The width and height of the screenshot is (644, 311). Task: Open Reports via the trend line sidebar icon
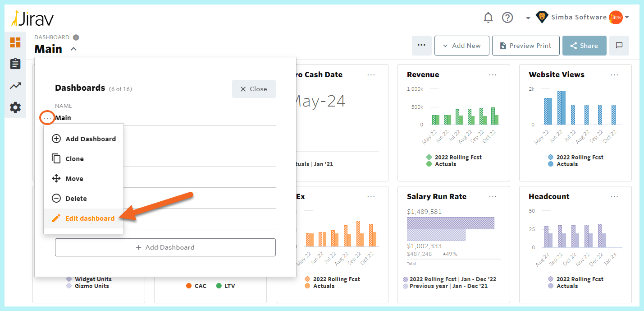pyautogui.click(x=15, y=85)
